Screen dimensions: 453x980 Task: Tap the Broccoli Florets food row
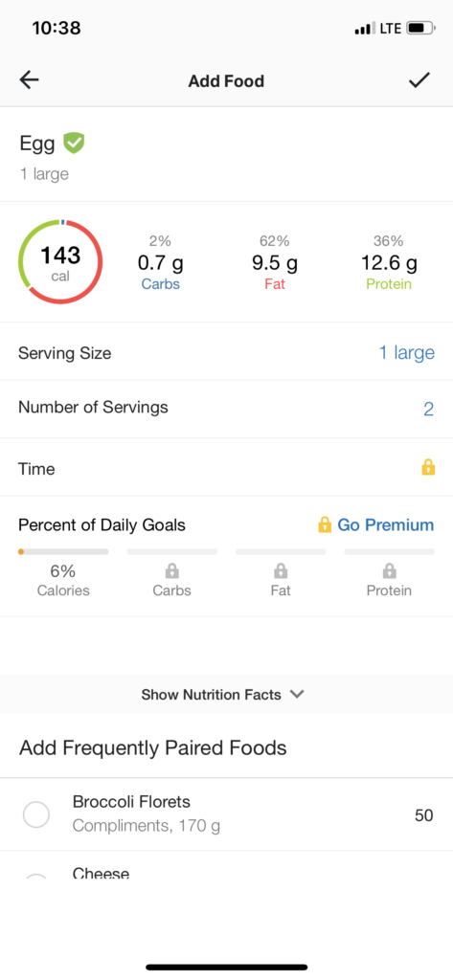(x=226, y=814)
